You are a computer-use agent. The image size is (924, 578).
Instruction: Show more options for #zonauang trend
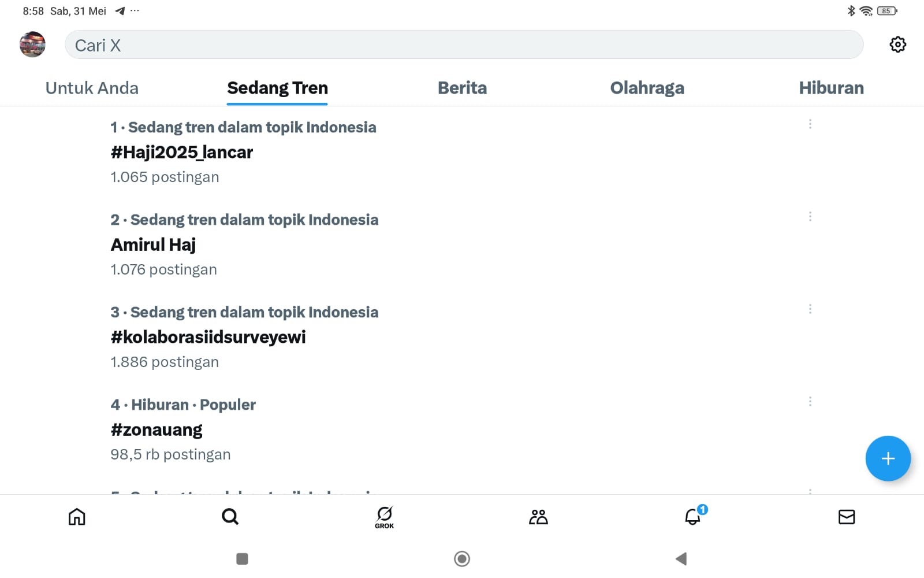point(810,402)
